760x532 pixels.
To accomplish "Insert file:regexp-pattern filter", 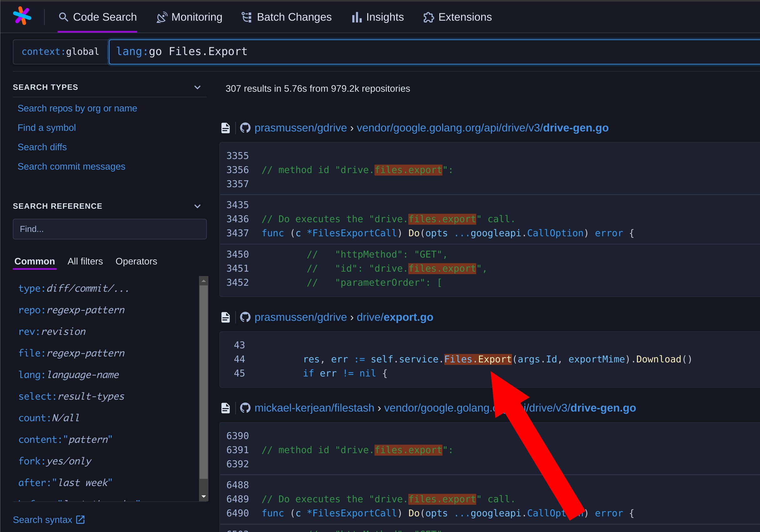I will pos(72,353).
